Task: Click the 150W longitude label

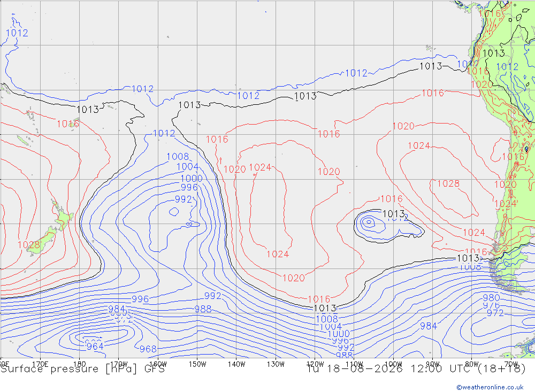Action: pos(197,364)
